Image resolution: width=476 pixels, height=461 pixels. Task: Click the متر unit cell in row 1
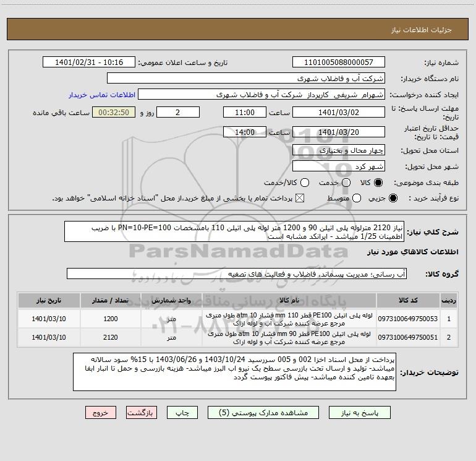coord(171,319)
